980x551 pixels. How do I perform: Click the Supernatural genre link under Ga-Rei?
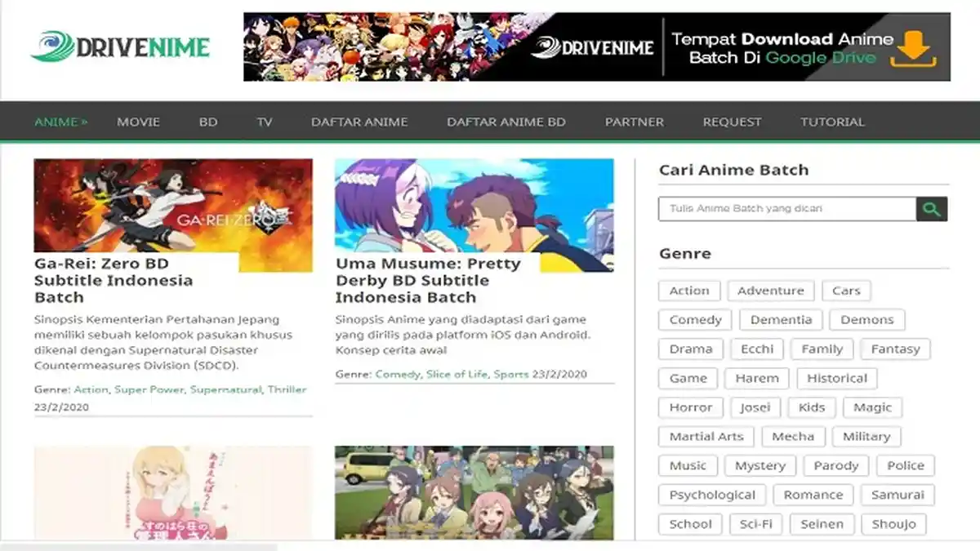[x=225, y=390]
